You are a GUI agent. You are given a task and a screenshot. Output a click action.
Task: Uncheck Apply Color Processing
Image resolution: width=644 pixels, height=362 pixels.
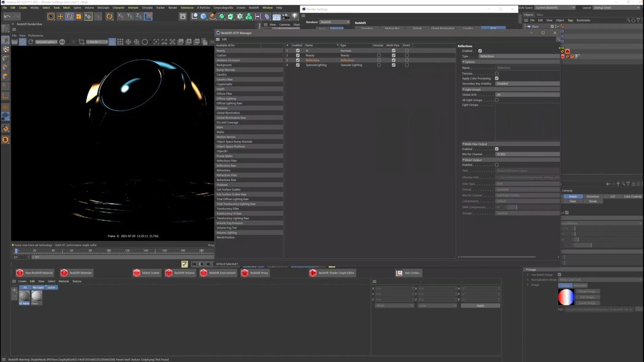[x=497, y=79]
